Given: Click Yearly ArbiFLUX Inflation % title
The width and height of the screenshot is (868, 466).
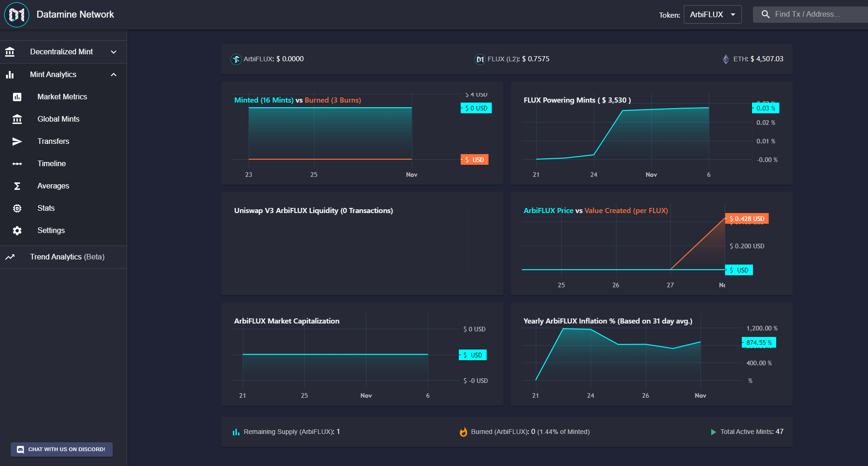Looking at the screenshot, I should [x=608, y=321].
